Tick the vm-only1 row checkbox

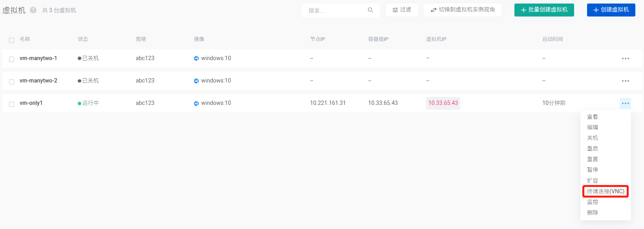tap(11, 104)
